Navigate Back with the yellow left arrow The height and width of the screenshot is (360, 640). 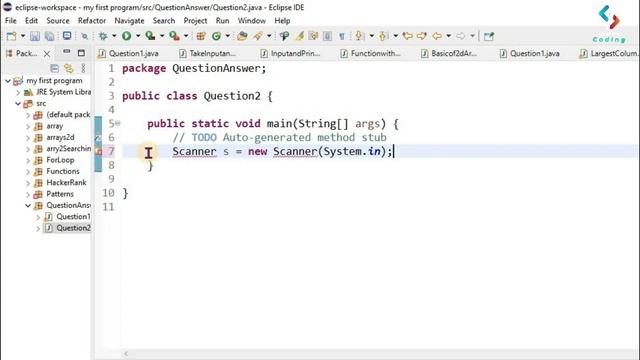437,36
